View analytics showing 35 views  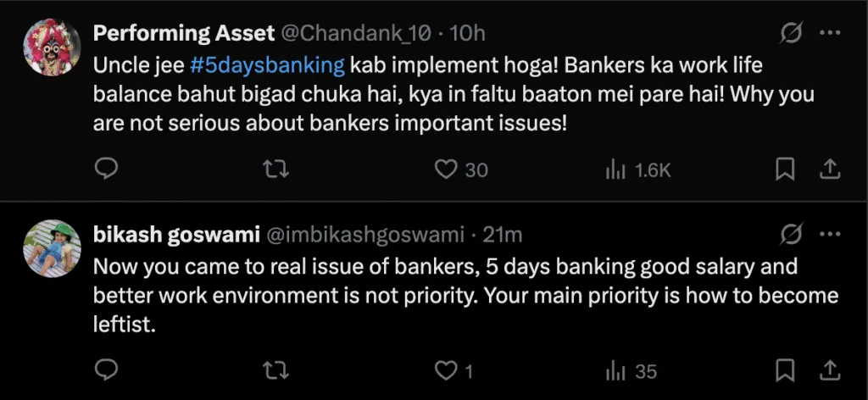point(616,370)
